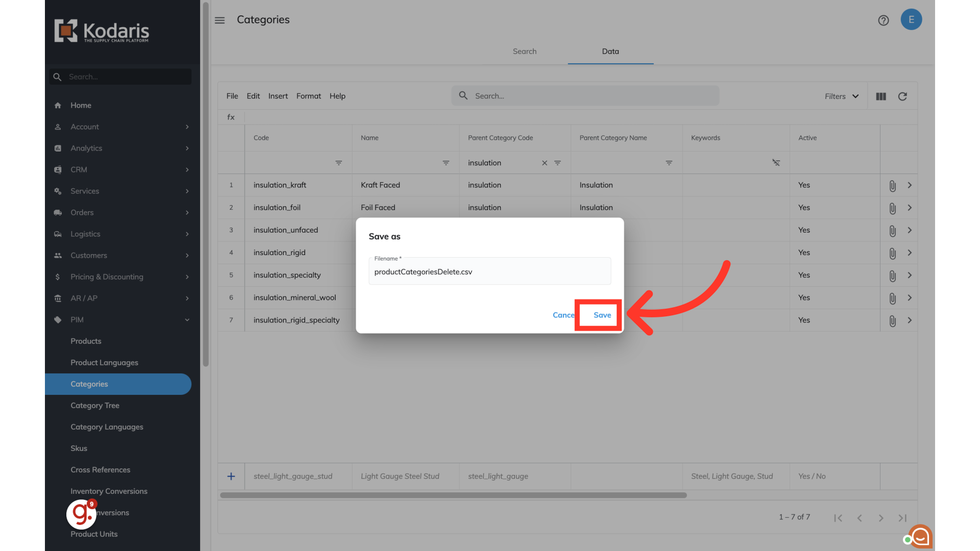Click the plus icon to add row
Viewport: 980px width, 551px height.
231,476
